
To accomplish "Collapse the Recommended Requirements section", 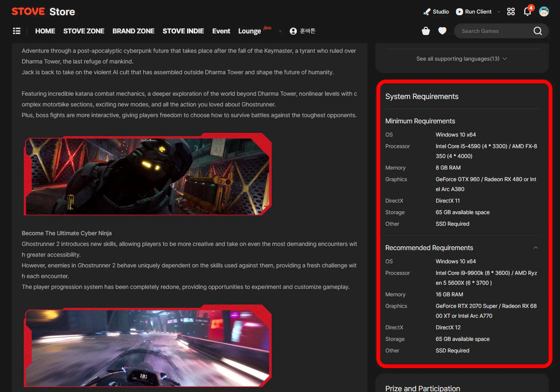I will [x=535, y=248].
